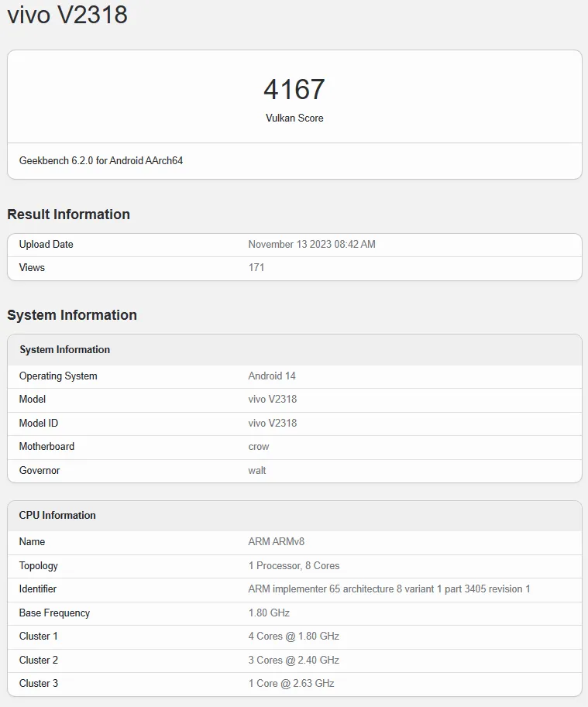This screenshot has width=588, height=707.
Task: Select the ARM ARMv8 value
Action: click(x=277, y=542)
